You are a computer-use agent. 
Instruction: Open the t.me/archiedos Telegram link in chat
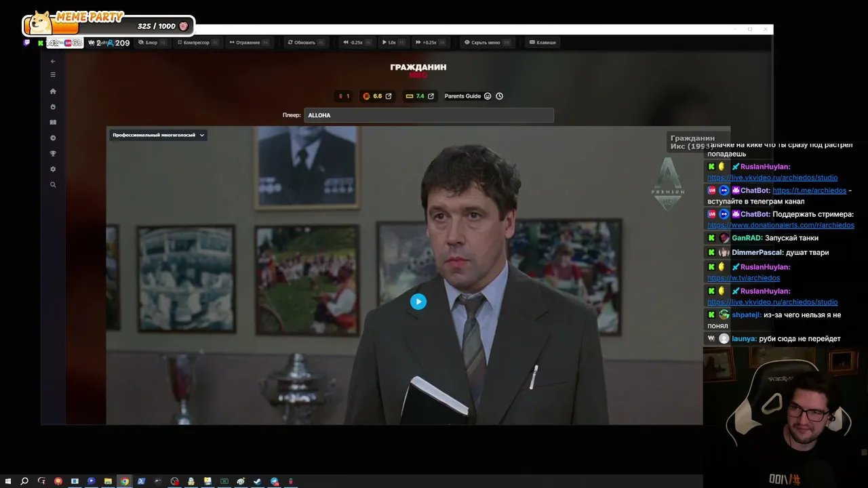point(809,190)
